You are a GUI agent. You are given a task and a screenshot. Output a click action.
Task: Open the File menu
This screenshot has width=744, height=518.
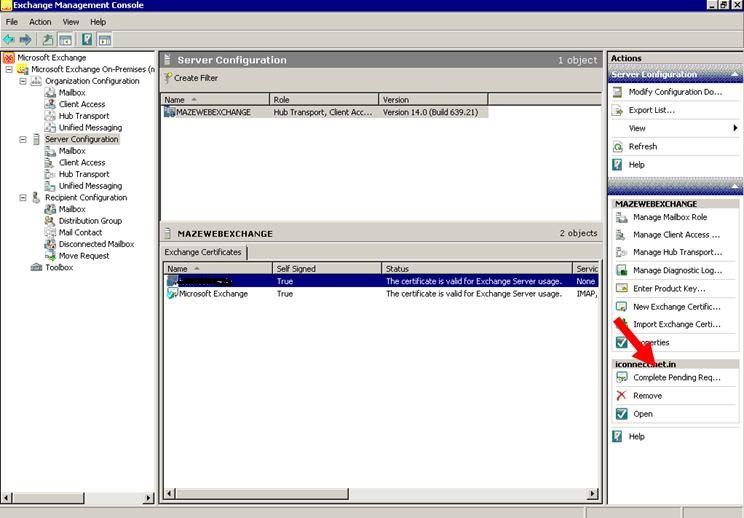[x=12, y=21]
